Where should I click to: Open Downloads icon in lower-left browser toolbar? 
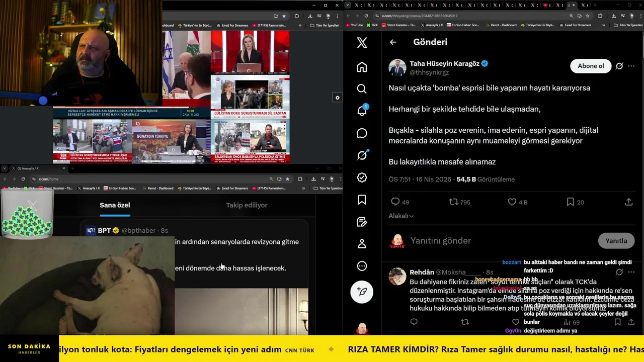click(x=313, y=178)
